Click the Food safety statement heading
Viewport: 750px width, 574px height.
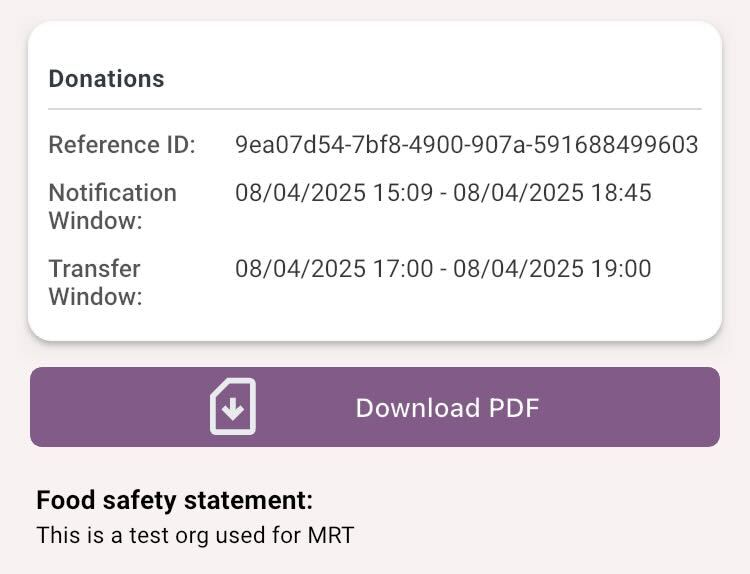point(175,500)
